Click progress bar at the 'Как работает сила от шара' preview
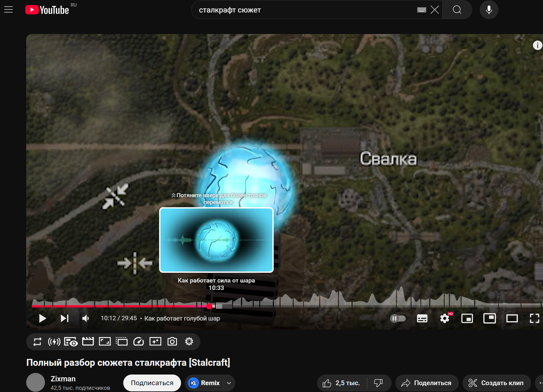Image resolution: width=543 pixels, height=392 pixels. click(216, 306)
